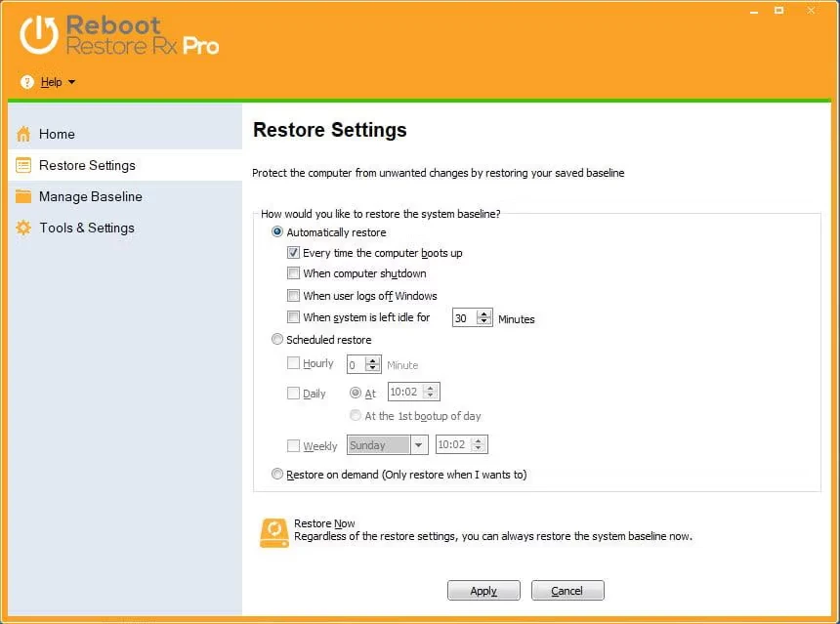Click the Home house icon in sidebar
Image resolution: width=840 pixels, height=624 pixels.
[23, 135]
